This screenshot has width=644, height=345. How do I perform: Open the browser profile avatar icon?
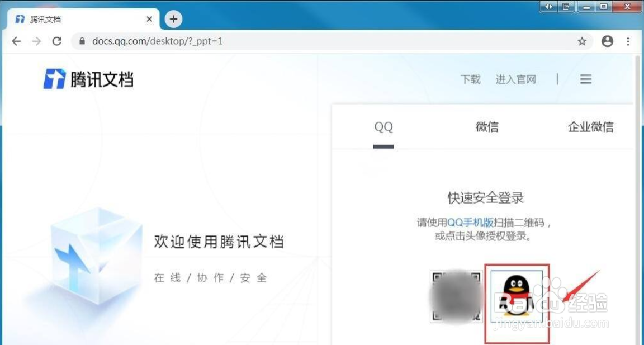(x=607, y=41)
